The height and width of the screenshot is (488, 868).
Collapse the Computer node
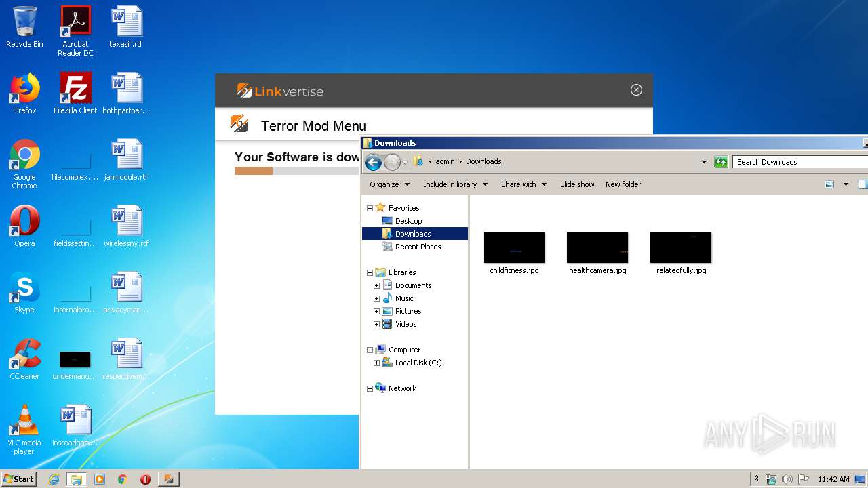pos(370,350)
